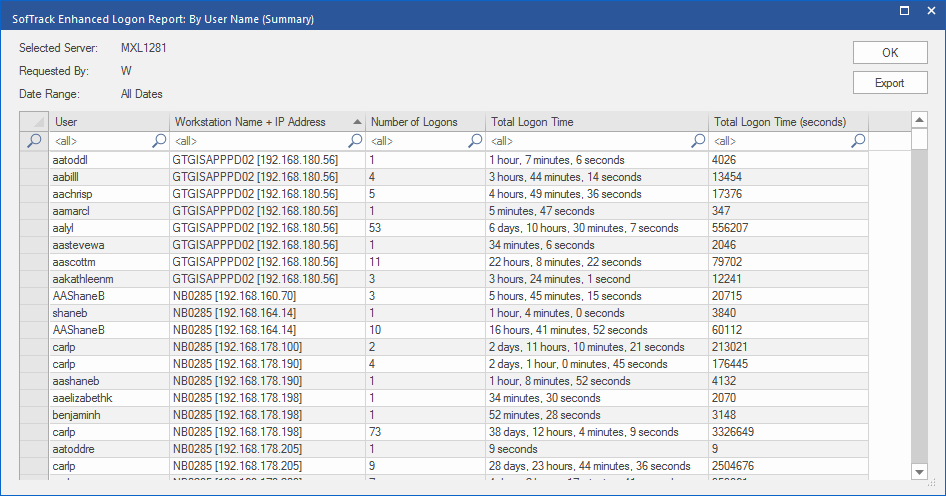
Task: Click the search icon in User filter
Action: pyautogui.click(x=159, y=141)
